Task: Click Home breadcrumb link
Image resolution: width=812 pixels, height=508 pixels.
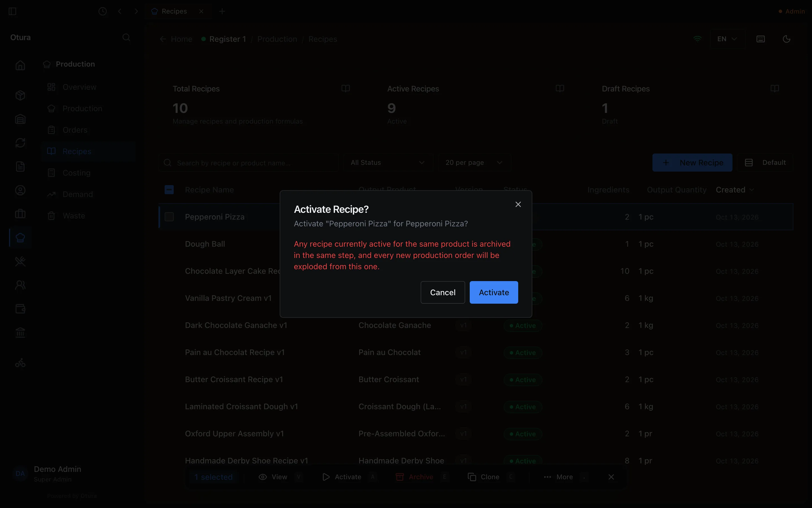Action: coord(176,39)
